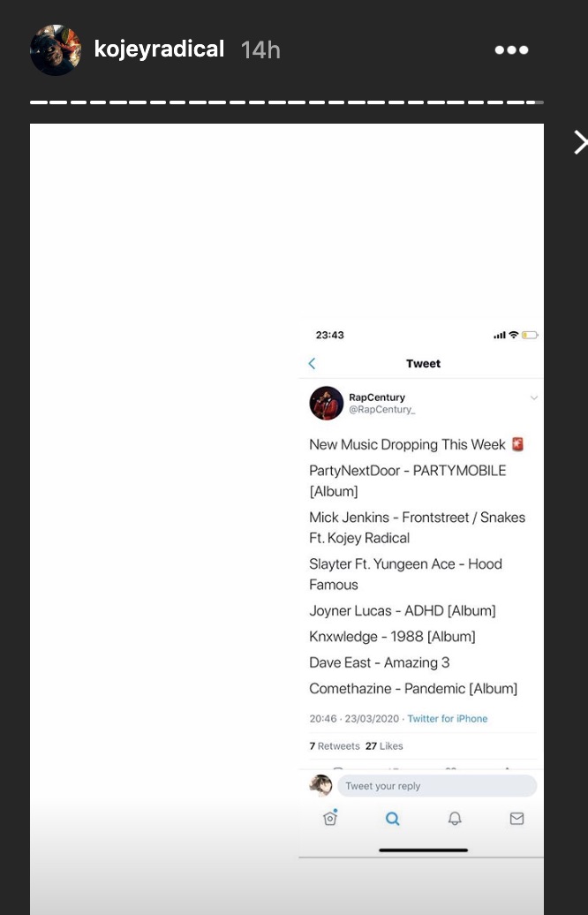588x915 pixels.
Task: Open the kojeyradical username link
Action: point(159,49)
